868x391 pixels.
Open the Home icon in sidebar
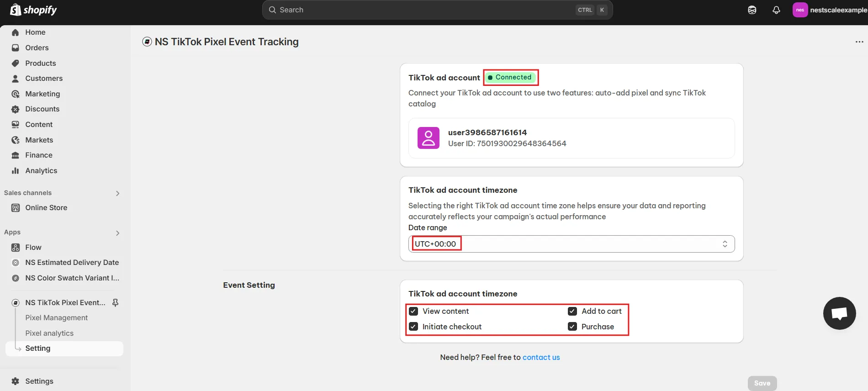[16, 32]
